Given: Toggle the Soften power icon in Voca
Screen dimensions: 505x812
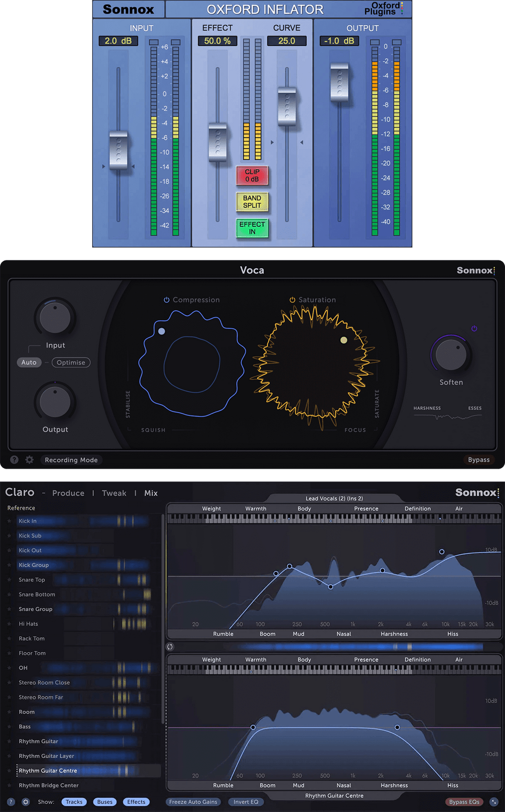Looking at the screenshot, I should point(474,329).
